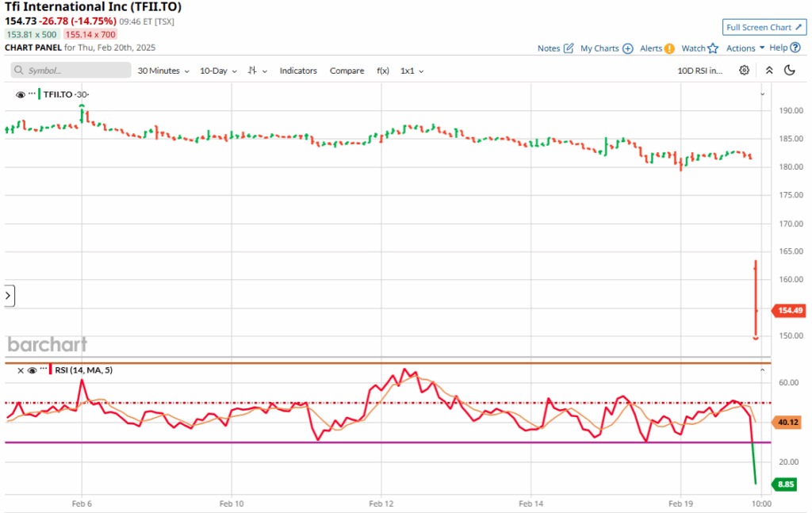The height and width of the screenshot is (513, 812).
Task: Collapse toolbar with double chevron icon
Action: point(768,71)
